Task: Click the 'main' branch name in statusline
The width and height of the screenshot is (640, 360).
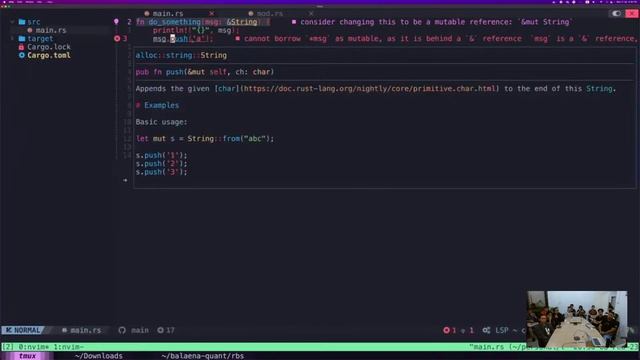Action: coord(140,330)
